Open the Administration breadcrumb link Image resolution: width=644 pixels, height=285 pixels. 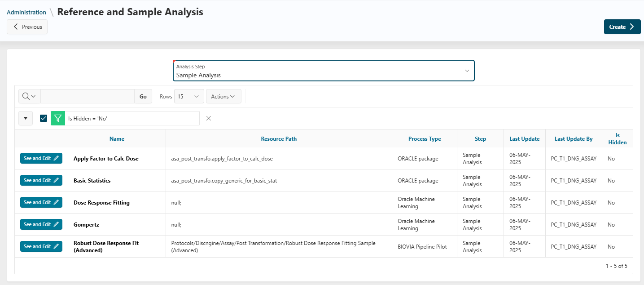click(26, 12)
